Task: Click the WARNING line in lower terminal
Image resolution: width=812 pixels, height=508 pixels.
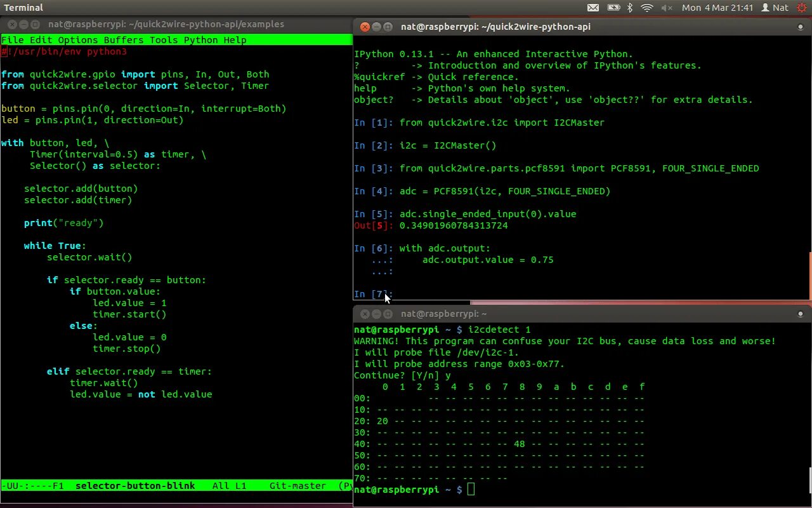Action: pos(565,341)
